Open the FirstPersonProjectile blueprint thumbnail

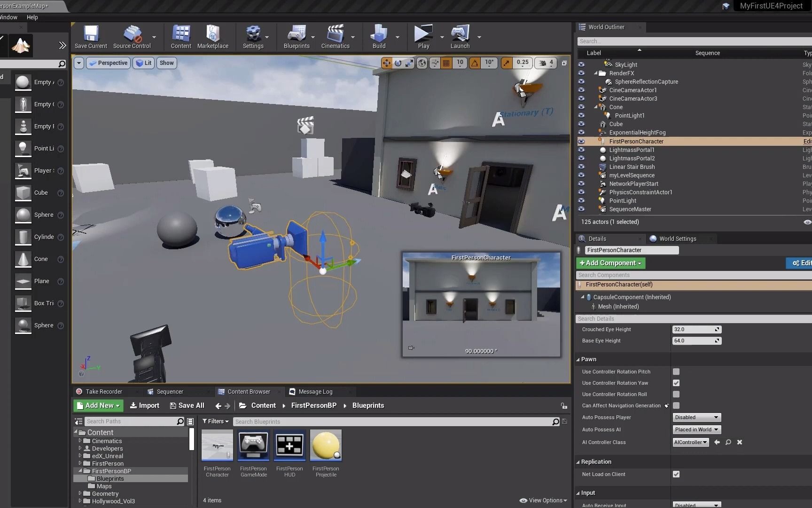pos(326,445)
